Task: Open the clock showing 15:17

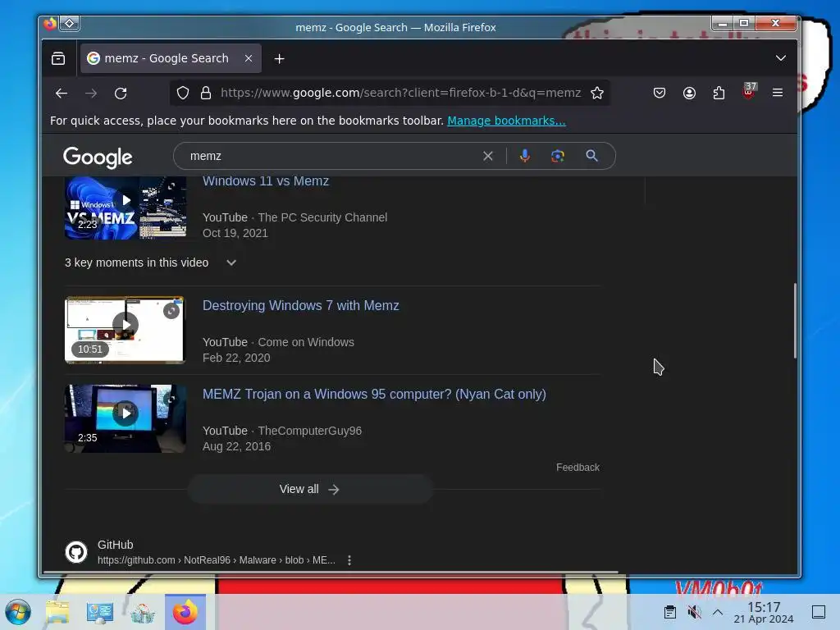Action: click(764, 612)
